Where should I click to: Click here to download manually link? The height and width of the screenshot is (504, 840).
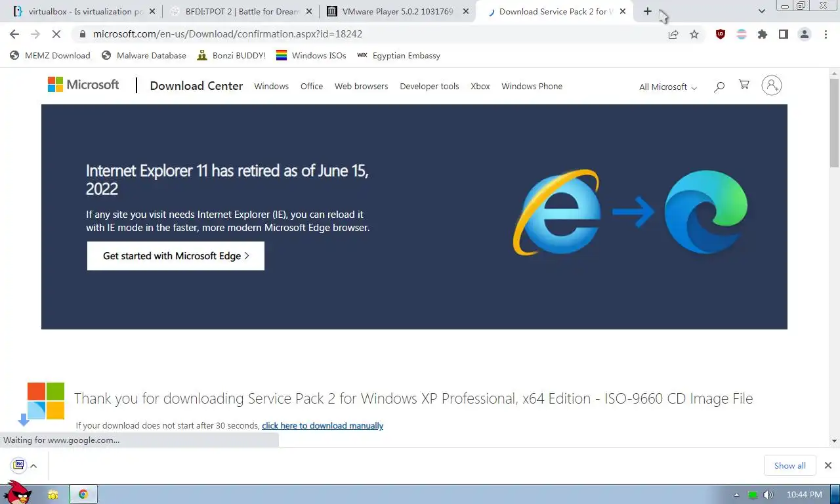pos(322,426)
